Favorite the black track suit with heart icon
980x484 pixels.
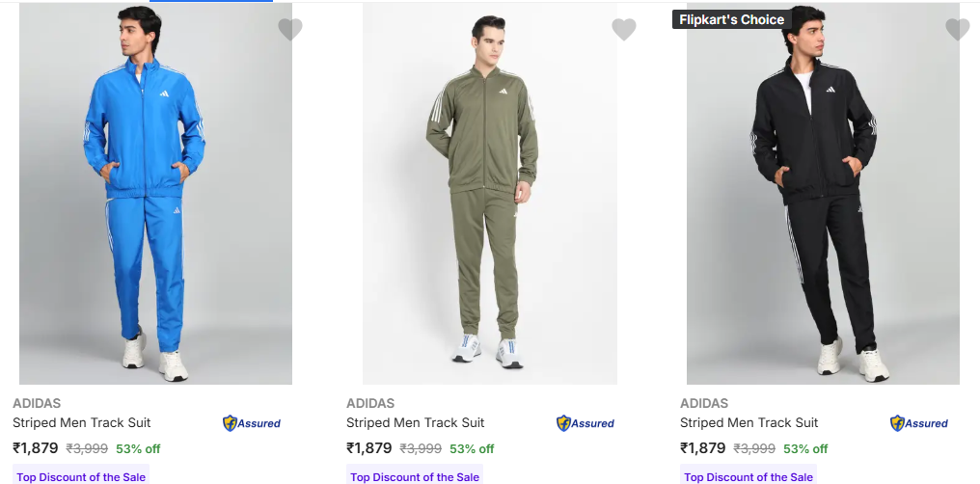click(958, 30)
